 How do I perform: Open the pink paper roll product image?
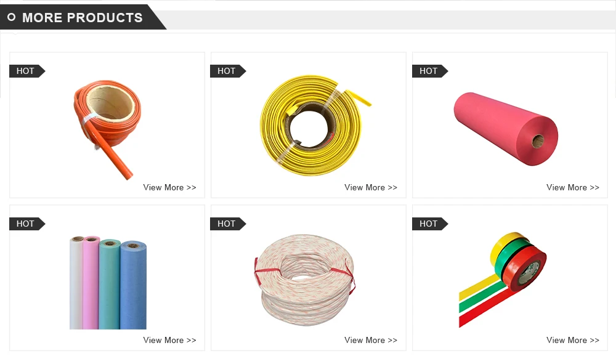pos(506,129)
